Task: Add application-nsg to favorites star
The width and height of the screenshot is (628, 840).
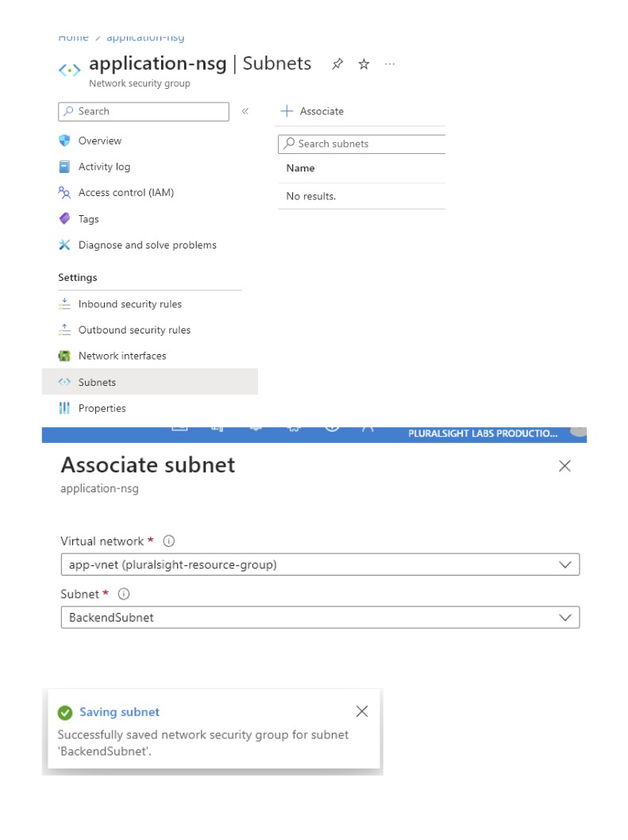Action: (362, 64)
